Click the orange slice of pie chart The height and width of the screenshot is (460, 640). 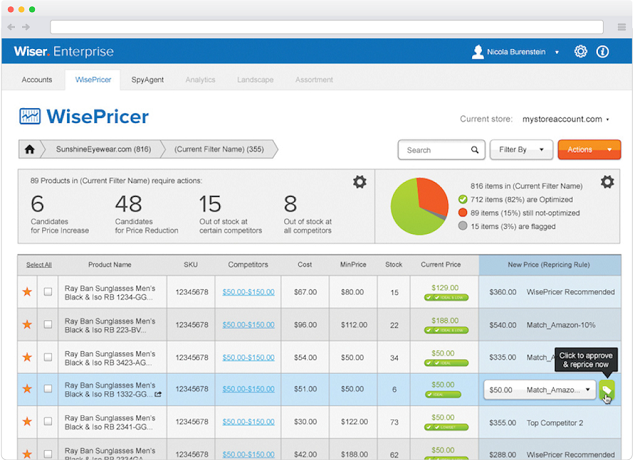pyautogui.click(x=435, y=196)
